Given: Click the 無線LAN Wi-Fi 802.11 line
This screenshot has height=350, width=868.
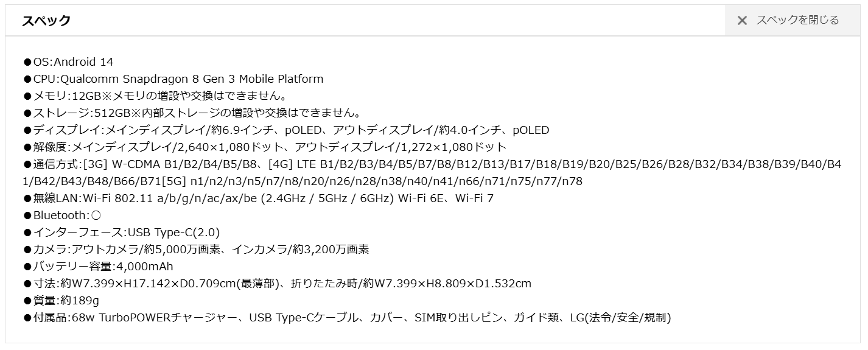Looking at the screenshot, I should tap(259, 198).
